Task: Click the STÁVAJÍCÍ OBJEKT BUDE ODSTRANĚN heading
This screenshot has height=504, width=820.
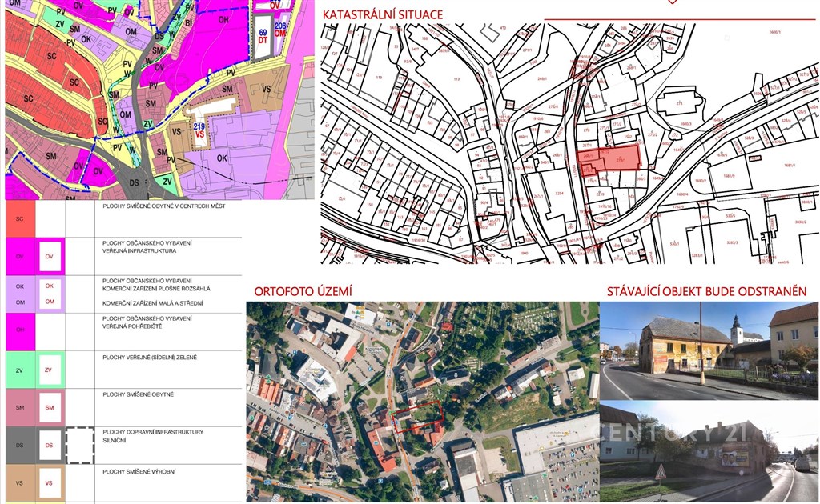Action: point(706,291)
